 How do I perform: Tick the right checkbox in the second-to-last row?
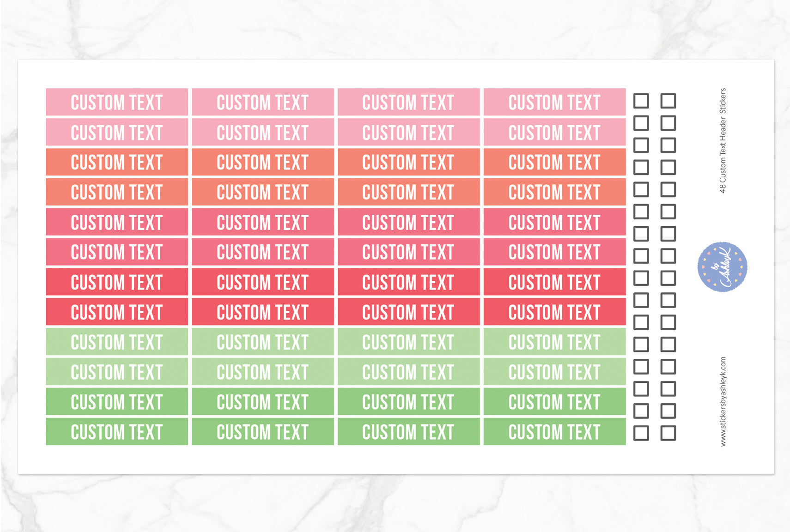[668, 411]
